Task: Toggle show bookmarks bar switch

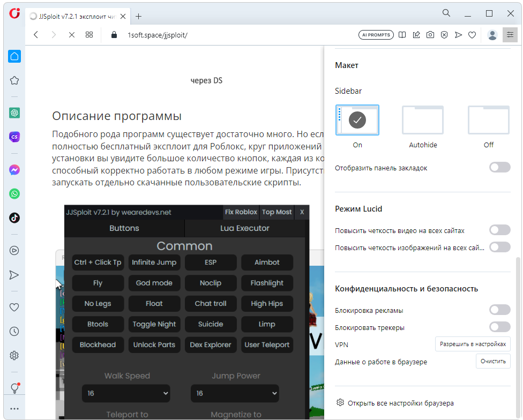Action: tap(499, 167)
